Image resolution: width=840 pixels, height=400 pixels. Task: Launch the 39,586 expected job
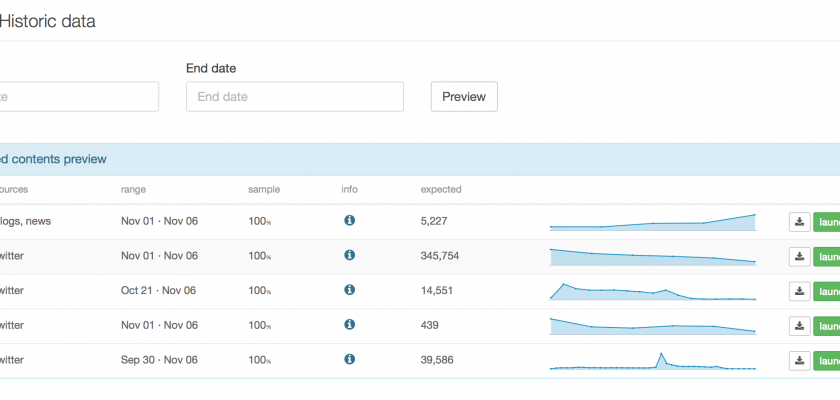(827, 361)
